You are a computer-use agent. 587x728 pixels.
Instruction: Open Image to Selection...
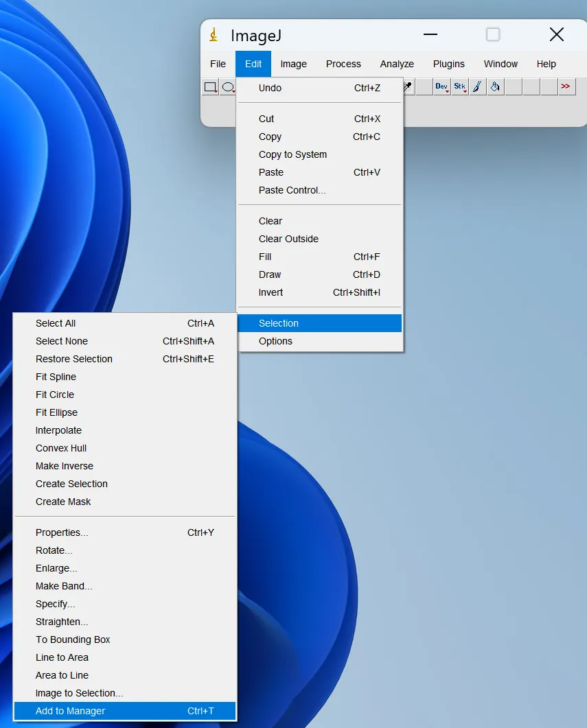[125, 693]
